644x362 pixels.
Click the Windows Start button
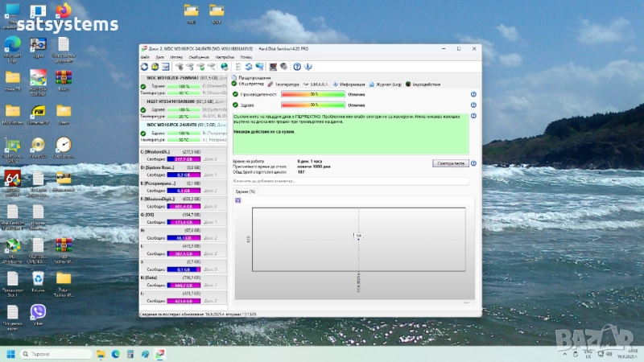click(11, 353)
